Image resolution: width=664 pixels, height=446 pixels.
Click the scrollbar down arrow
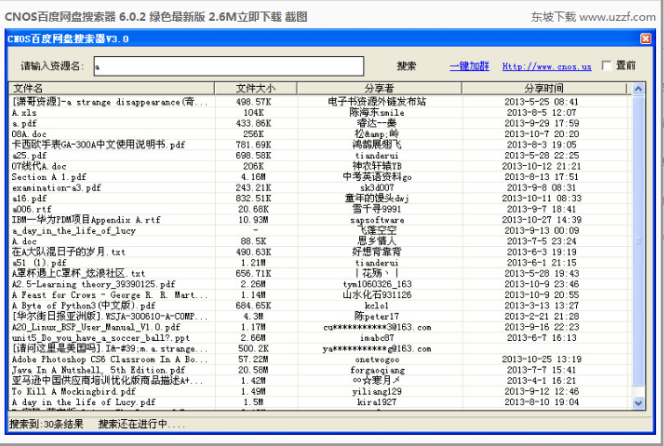(x=638, y=403)
